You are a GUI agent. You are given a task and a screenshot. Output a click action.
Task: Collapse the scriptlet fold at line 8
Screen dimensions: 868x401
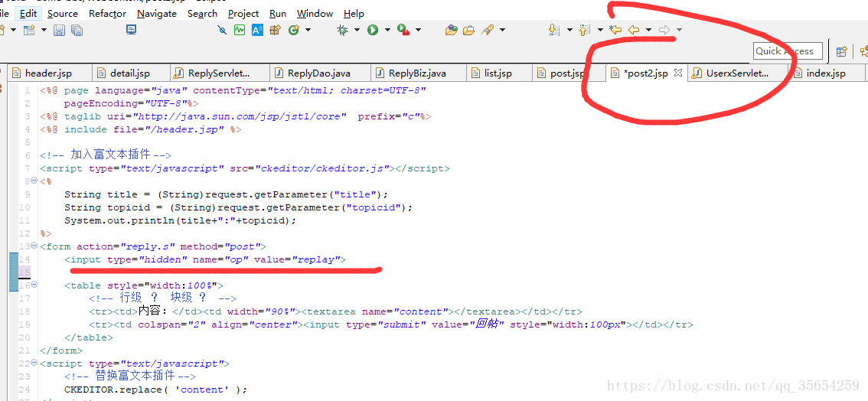click(x=34, y=181)
